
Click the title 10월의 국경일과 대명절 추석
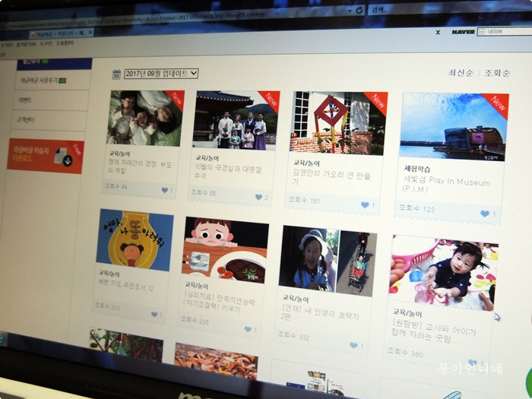(x=228, y=172)
